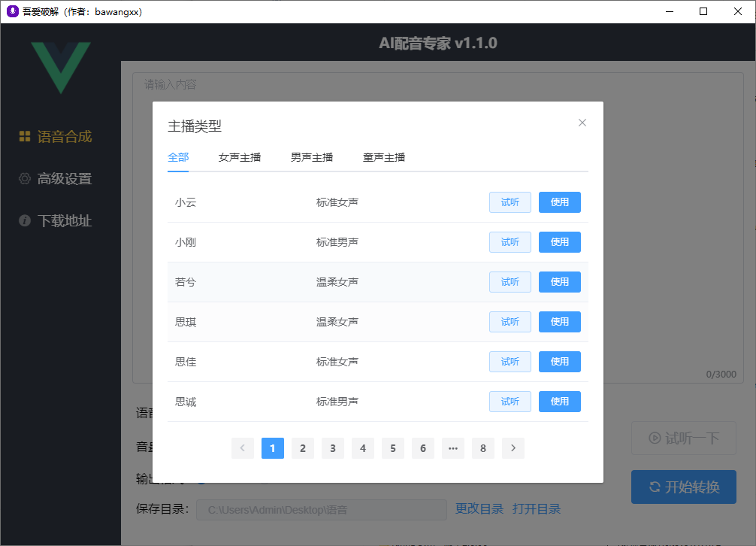Minimize the application window
Viewport: 756px width, 546px height.
click(x=670, y=11)
